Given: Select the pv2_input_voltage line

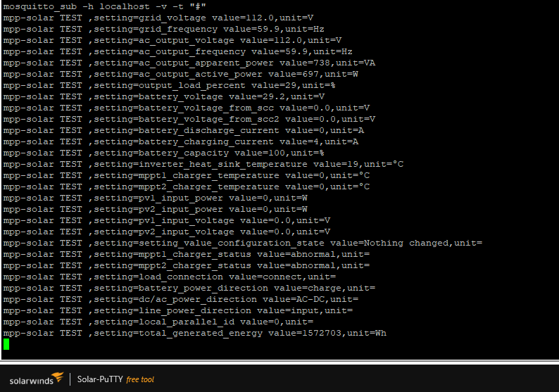Looking at the screenshot, I should point(167,232).
